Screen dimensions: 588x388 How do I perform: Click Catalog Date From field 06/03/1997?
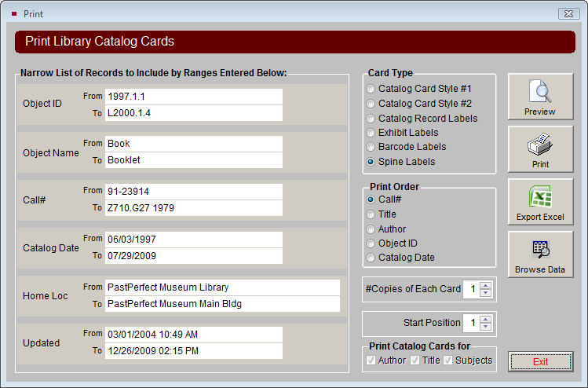[x=194, y=240]
